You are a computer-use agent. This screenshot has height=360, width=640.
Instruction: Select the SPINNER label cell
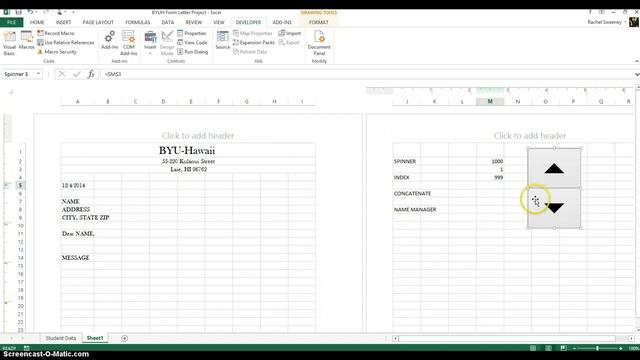(407, 161)
